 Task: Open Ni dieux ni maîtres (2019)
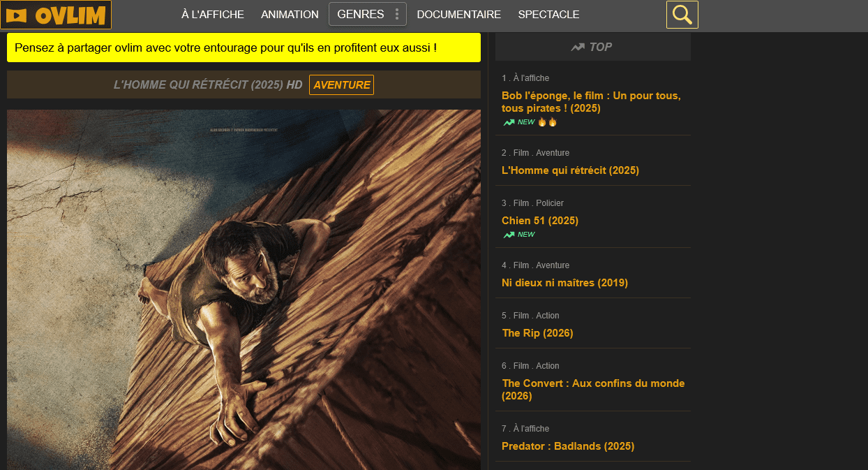tap(564, 282)
